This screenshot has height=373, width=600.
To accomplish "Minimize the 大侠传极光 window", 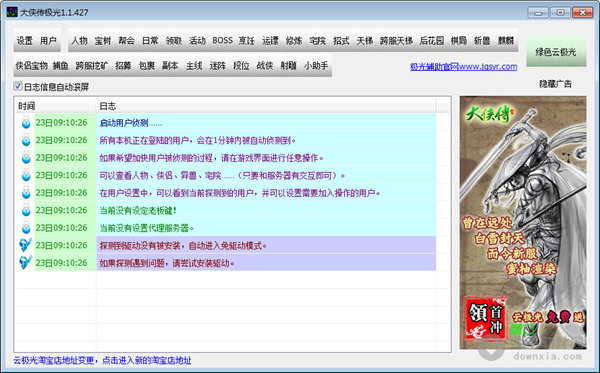I will 538,13.
